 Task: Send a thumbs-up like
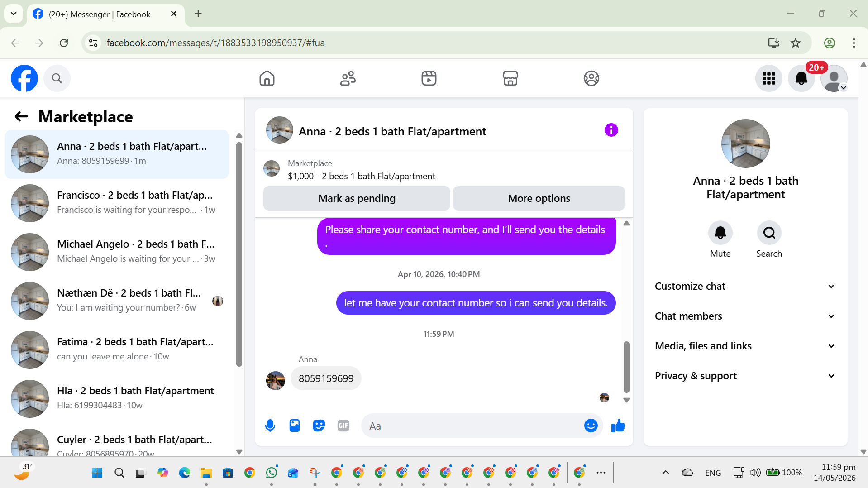(x=618, y=426)
